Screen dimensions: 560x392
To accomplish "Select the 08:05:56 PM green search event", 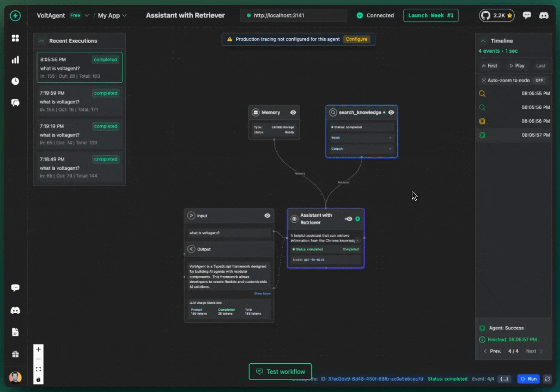I will tap(514, 107).
